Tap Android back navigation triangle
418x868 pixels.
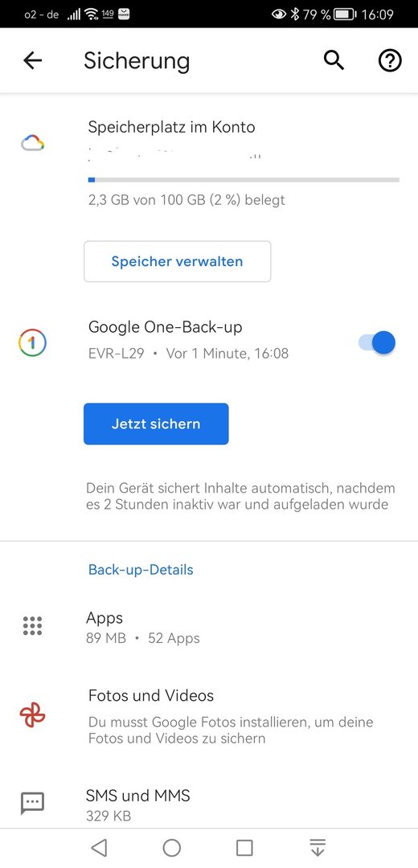[x=99, y=848]
